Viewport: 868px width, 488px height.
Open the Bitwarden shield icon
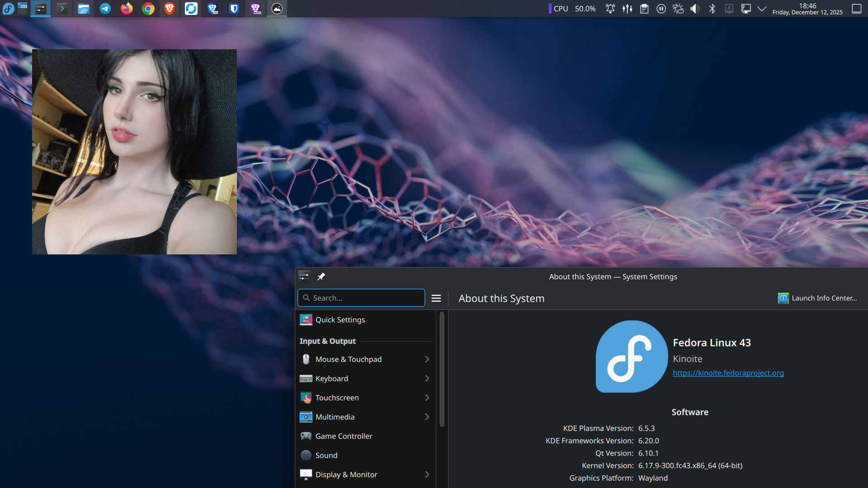click(x=234, y=9)
